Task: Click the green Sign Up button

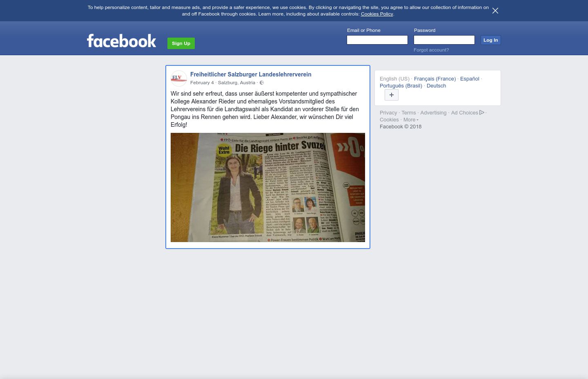Action: [181, 43]
